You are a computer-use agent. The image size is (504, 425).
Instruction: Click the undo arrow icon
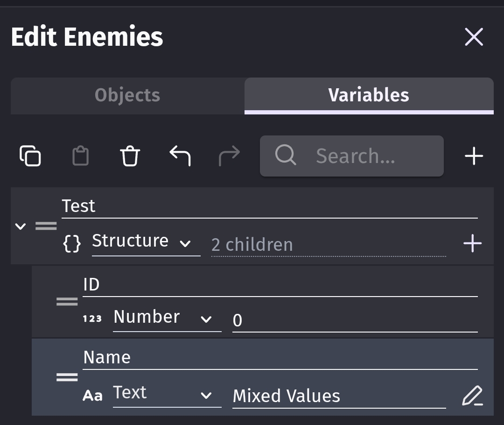tap(180, 156)
